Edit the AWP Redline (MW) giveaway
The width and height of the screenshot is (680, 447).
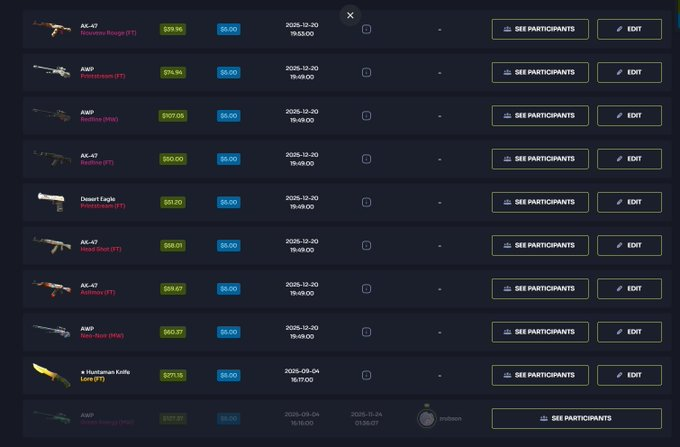(x=629, y=116)
